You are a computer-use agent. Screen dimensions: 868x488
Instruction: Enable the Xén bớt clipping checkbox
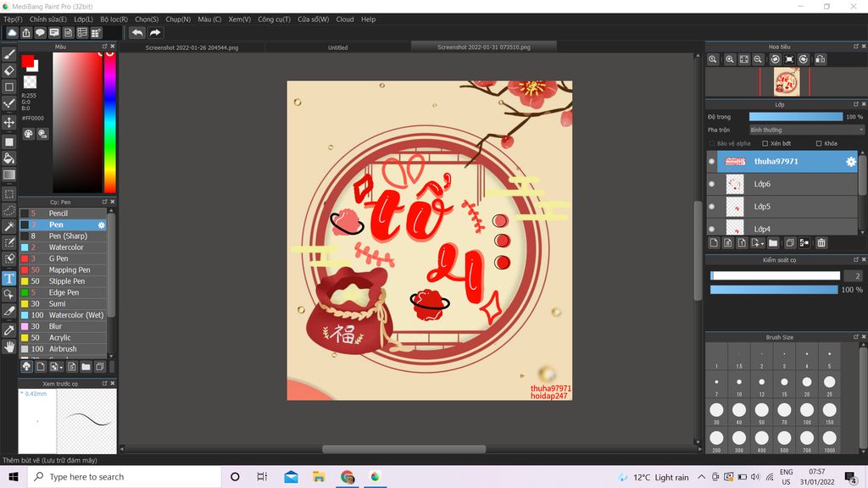(x=765, y=143)
